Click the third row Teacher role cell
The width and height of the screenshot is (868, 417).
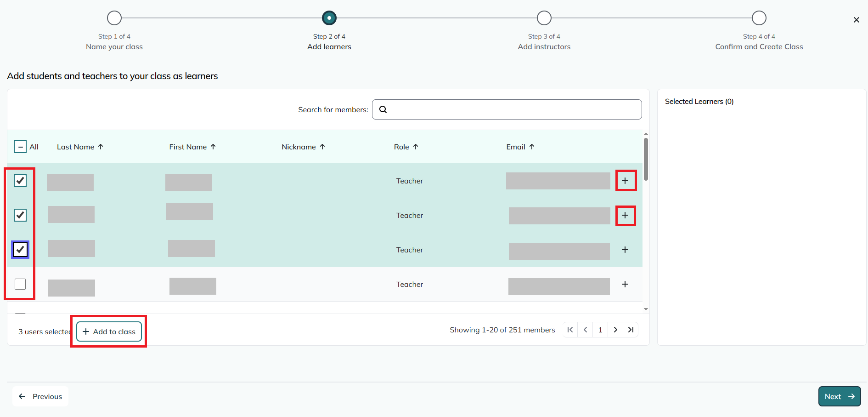point(410,250)
